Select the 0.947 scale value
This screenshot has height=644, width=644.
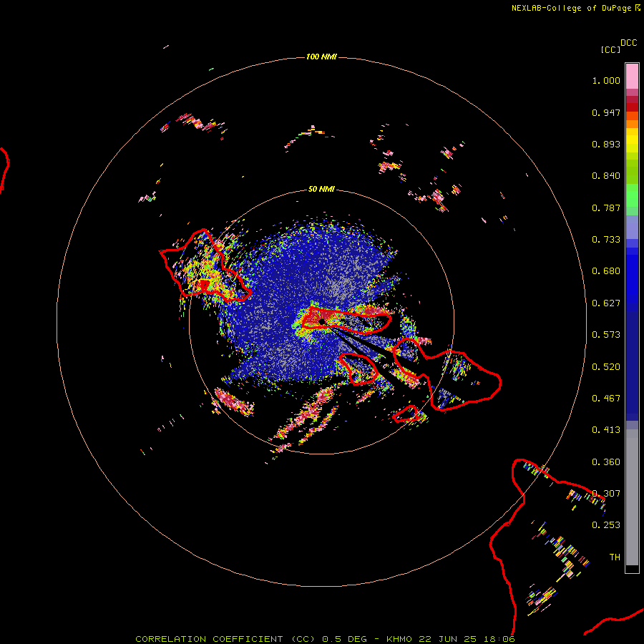[x=606, y=112]
